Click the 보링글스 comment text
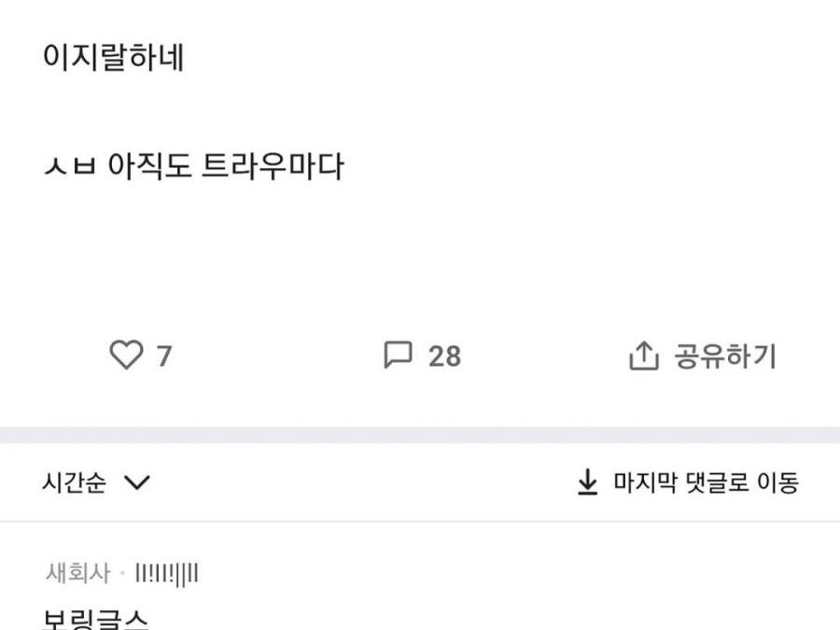840x630 pixels. (96, 619)
